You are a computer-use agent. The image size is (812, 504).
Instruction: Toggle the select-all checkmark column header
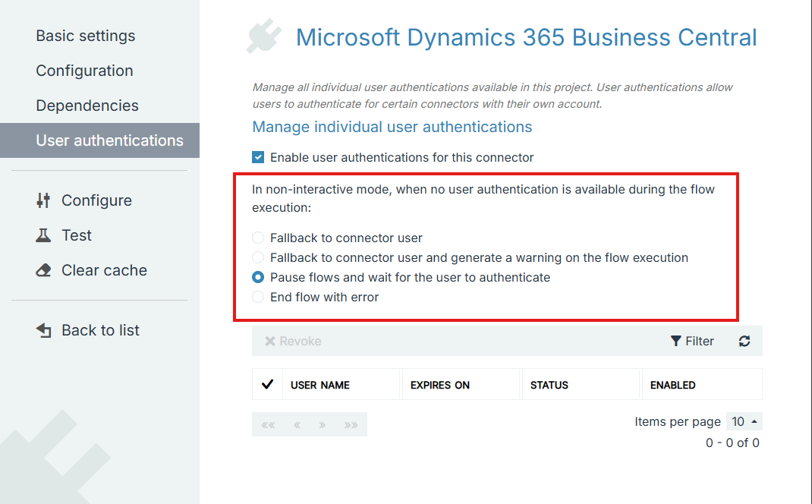267,384
